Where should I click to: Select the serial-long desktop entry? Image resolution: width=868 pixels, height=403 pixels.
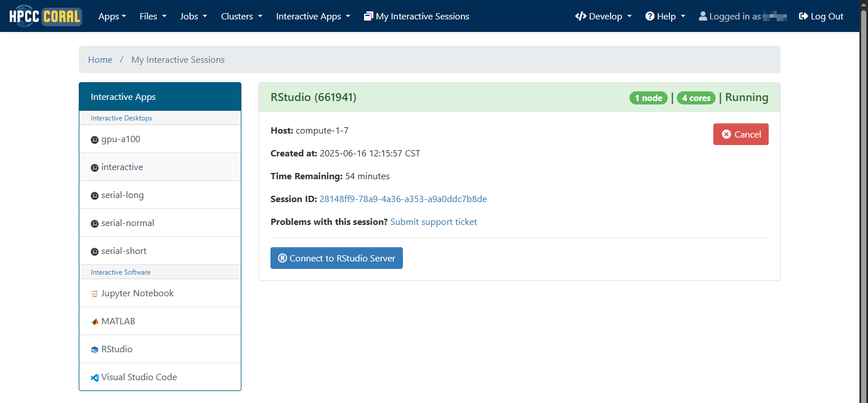click(x=160, y=195)
